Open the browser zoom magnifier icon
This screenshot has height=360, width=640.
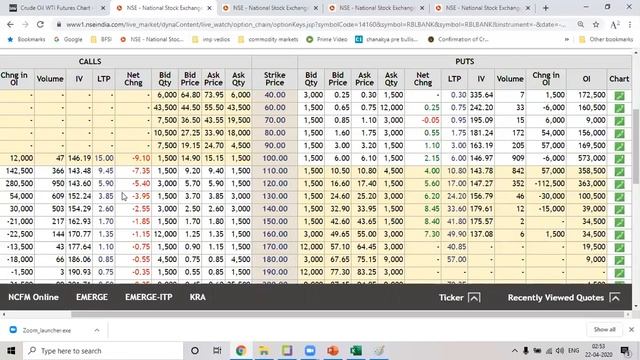(580, 24)
